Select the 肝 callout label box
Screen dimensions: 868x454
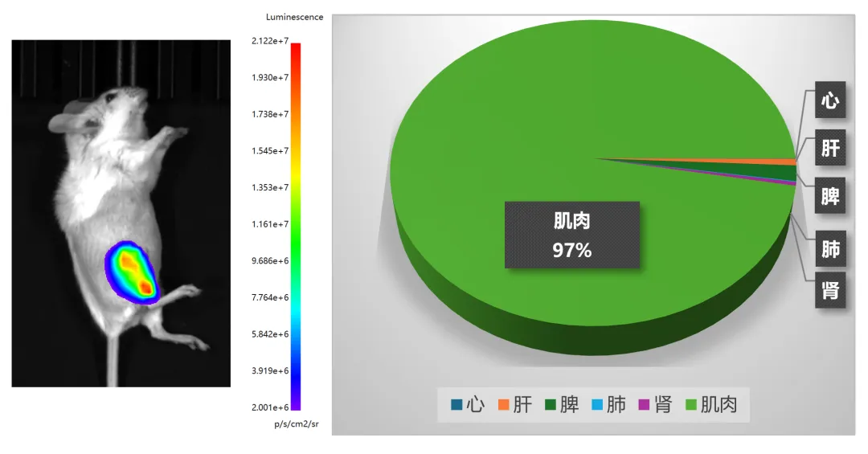(x=829, y=147)
